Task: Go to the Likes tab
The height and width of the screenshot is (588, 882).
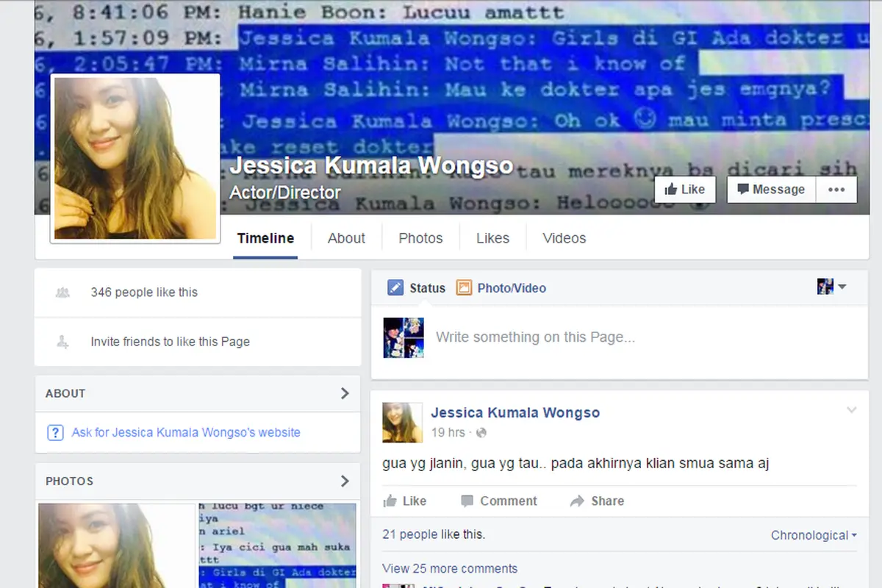Action: (x=492, y=238)
